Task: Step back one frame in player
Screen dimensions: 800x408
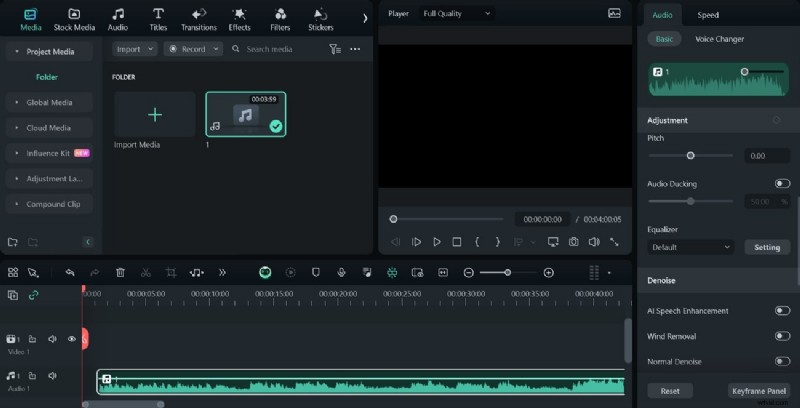Action: [x=395, y=242]
